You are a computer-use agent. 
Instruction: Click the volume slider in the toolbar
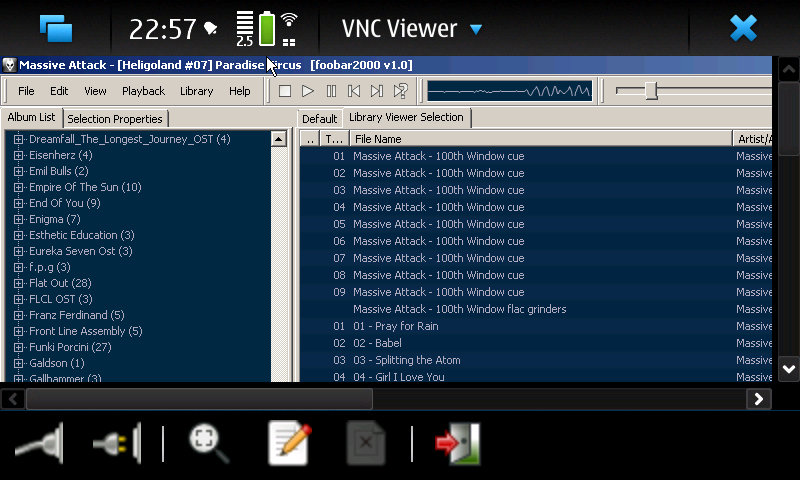tap(652, 91)
